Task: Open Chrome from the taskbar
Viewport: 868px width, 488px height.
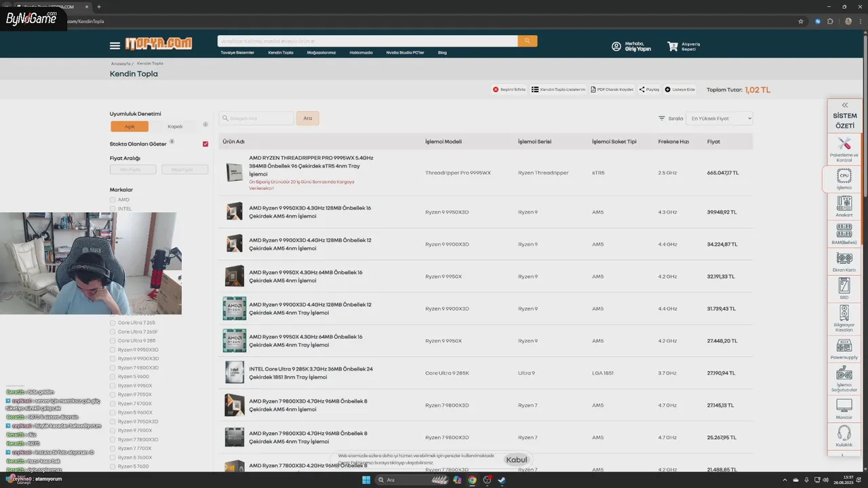Action: 472,480
